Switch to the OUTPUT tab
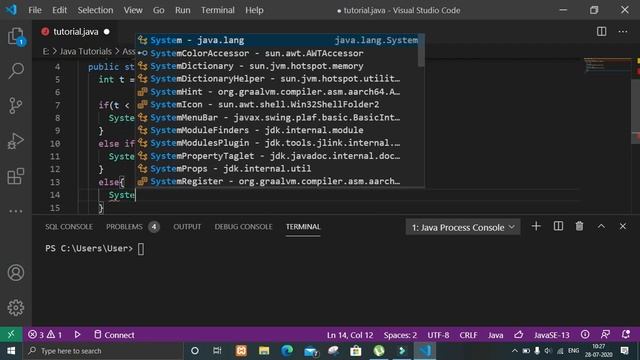640x360 pixels. [x=187, y=227]
